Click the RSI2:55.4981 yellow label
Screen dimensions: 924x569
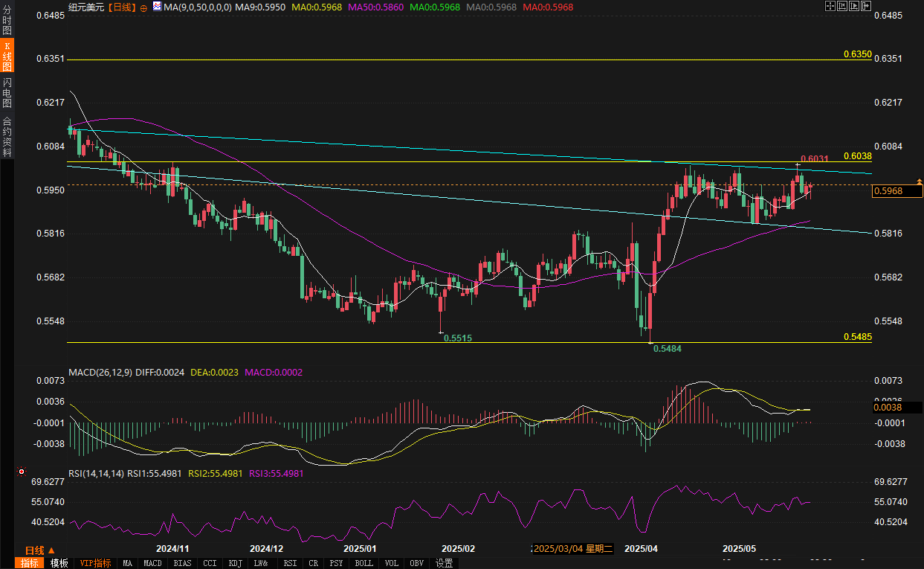coord(216,472)
